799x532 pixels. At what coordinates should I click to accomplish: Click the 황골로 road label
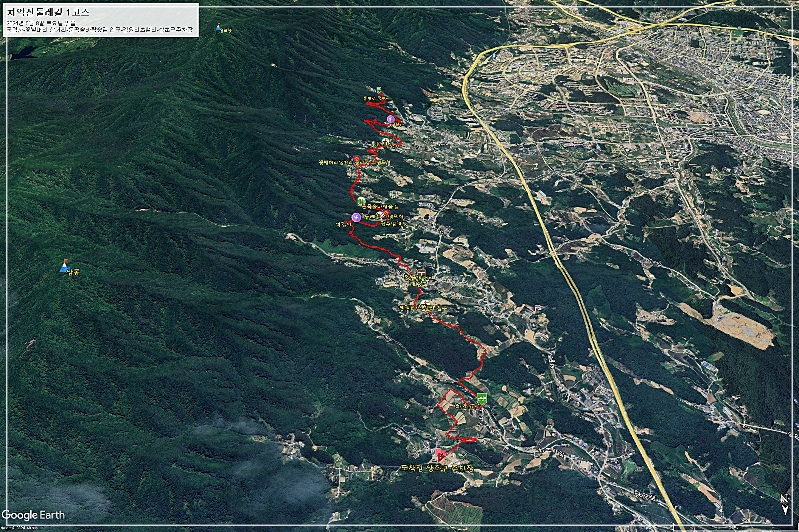[645, 495]
